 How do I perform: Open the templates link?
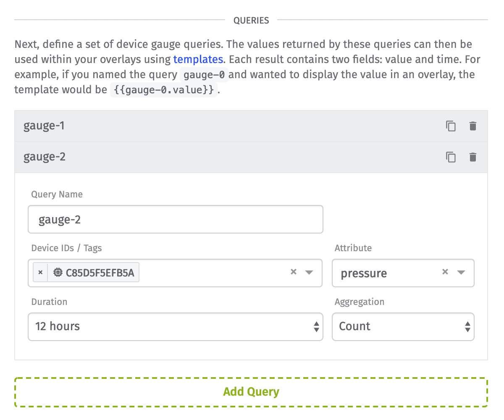pyautogui.click(x=198, y=59)
